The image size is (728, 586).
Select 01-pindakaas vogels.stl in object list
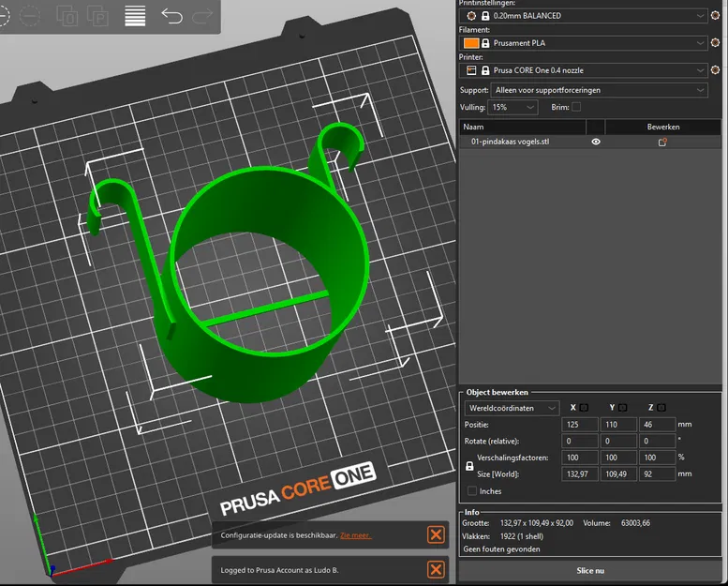(510, 142)
